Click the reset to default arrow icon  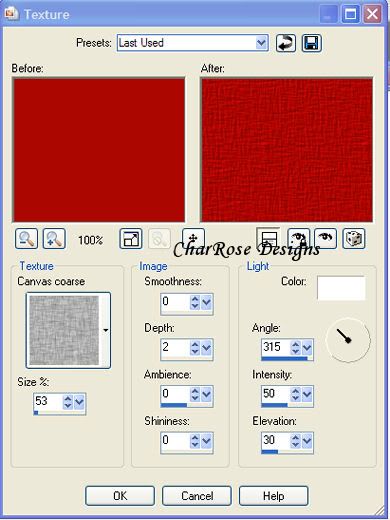286,43
